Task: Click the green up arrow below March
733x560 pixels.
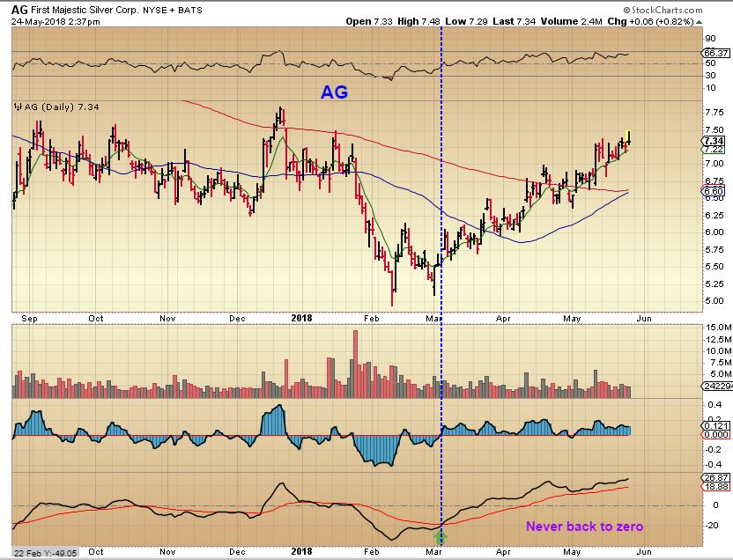Action: (x=441, y=537)
